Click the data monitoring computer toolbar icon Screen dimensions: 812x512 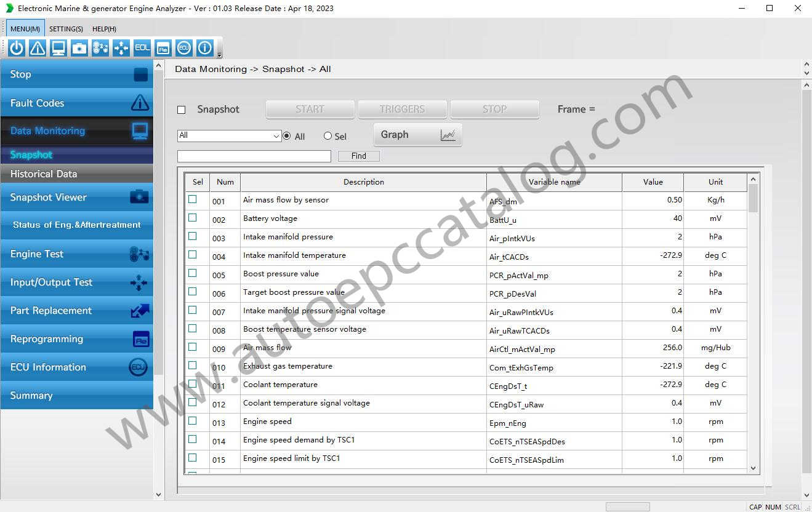(58, 48)
